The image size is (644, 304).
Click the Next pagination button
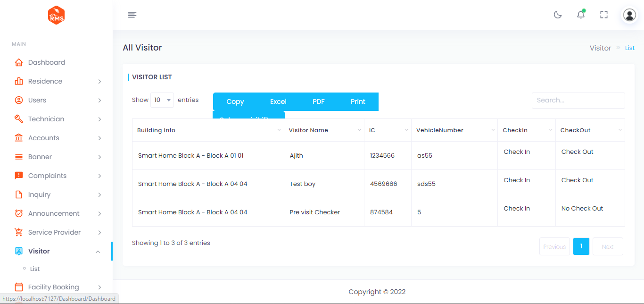608,246
